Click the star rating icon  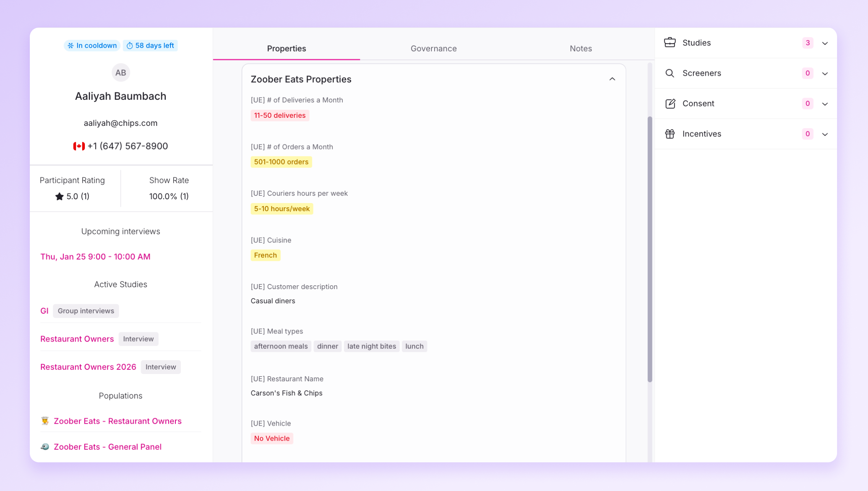tap(59, 196)
